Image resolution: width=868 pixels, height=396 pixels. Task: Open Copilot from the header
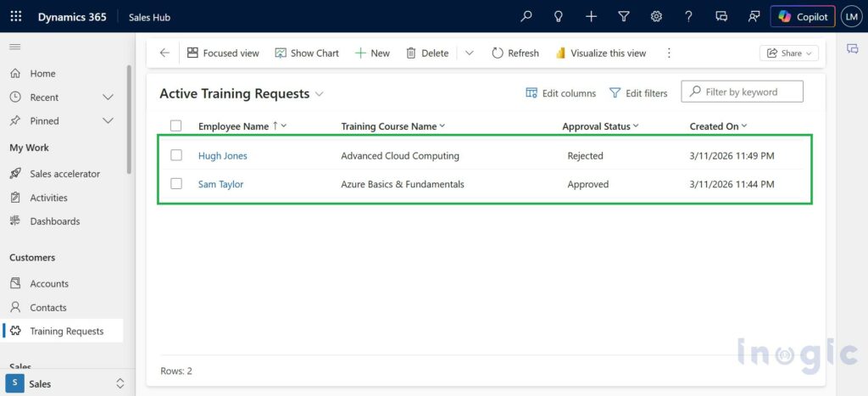[803, 17]
